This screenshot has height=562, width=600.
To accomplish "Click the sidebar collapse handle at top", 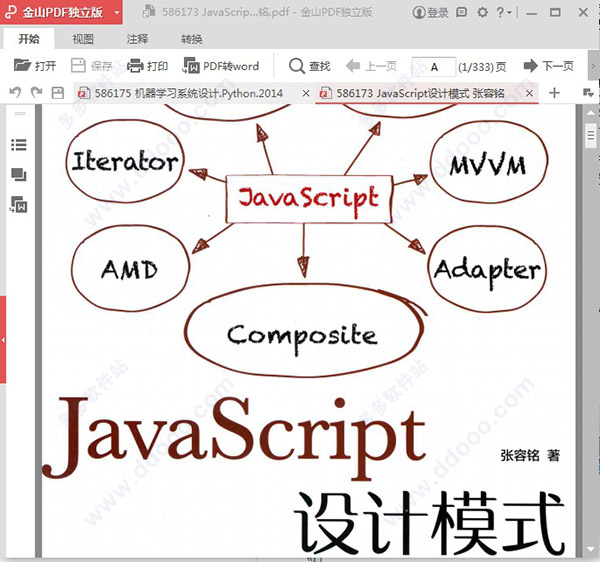I will click(x=20, y=113).
